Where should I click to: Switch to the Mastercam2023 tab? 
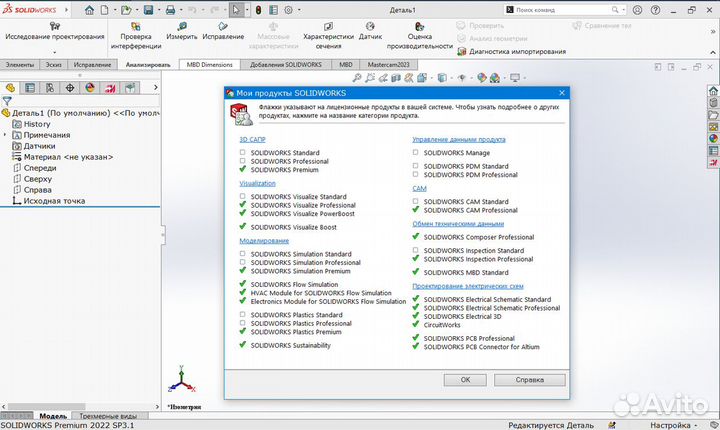point(388,65)
